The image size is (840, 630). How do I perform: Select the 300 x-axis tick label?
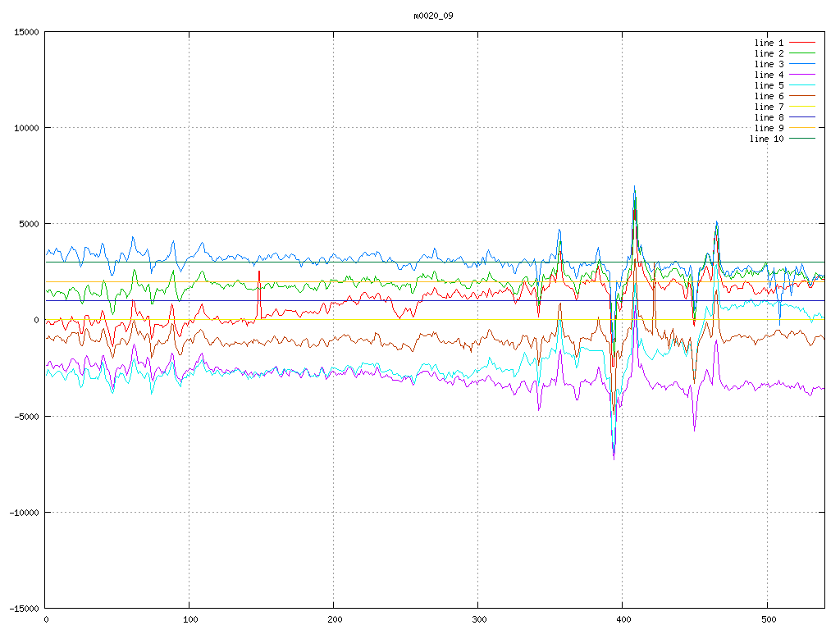point(478,620)
